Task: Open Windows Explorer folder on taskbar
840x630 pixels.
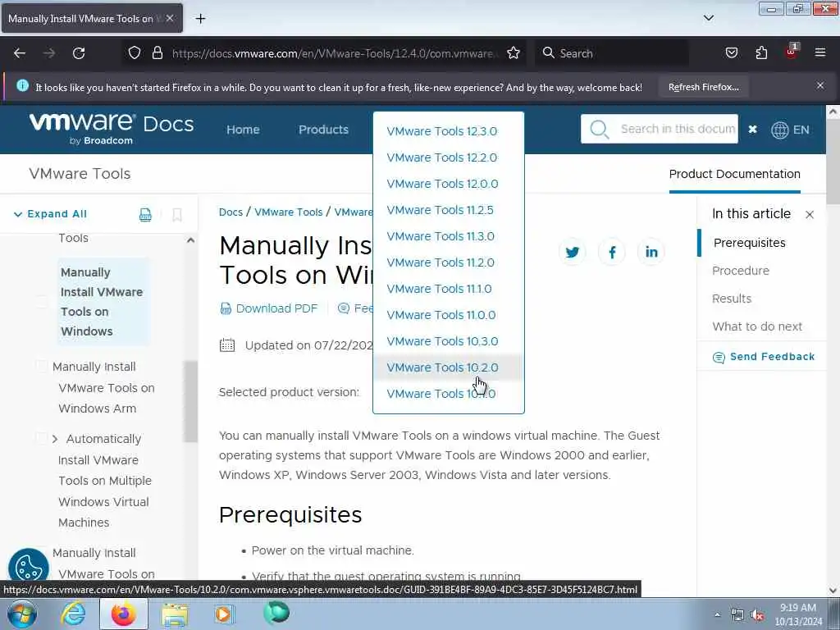Action: tap(175, 614)
